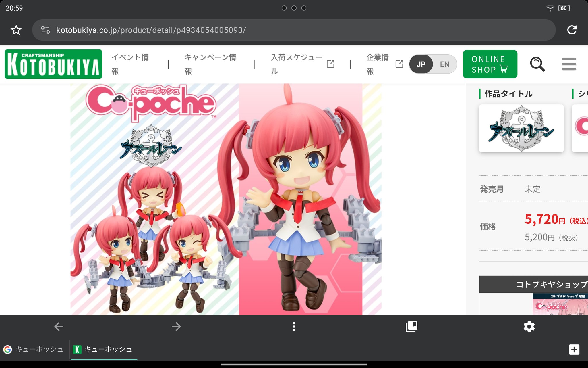Open the hamburger menu
Screen dimensions: 588x368
569,64
